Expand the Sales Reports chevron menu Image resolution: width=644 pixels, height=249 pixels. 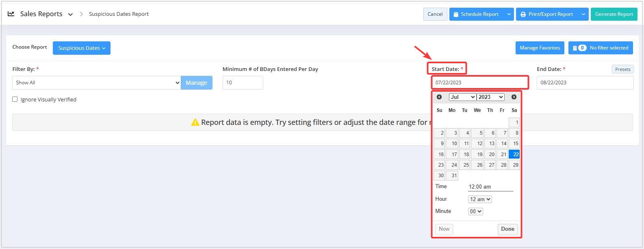(70, 14)
